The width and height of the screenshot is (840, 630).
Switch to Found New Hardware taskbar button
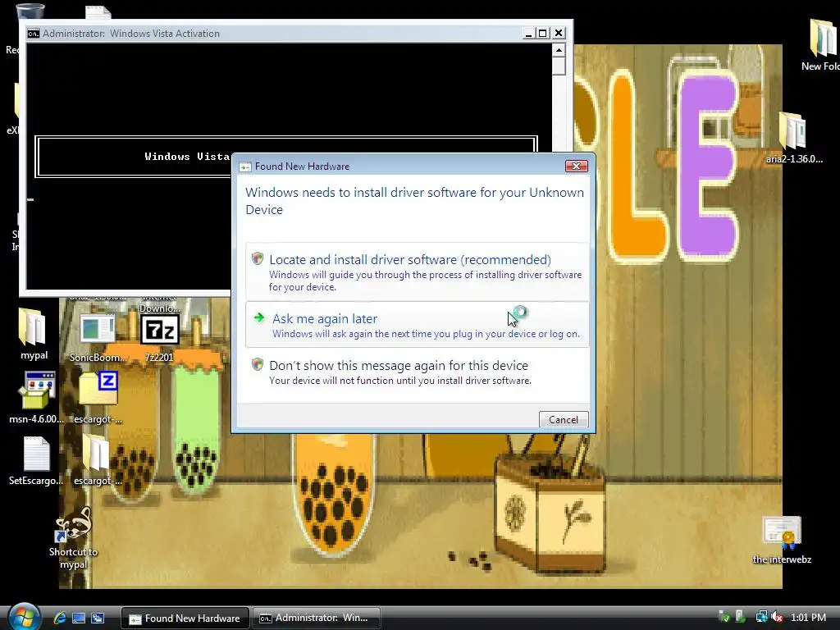[185, 618]
